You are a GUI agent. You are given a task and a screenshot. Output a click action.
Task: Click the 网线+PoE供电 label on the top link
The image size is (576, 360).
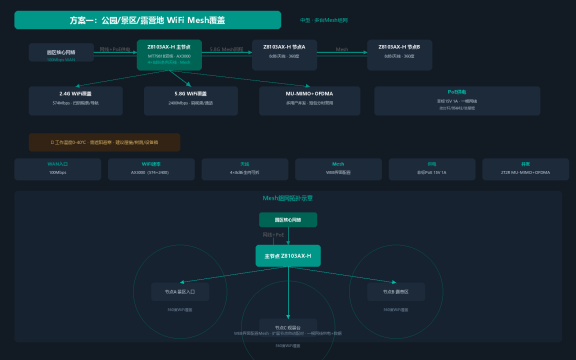click(x=115, y=49)
